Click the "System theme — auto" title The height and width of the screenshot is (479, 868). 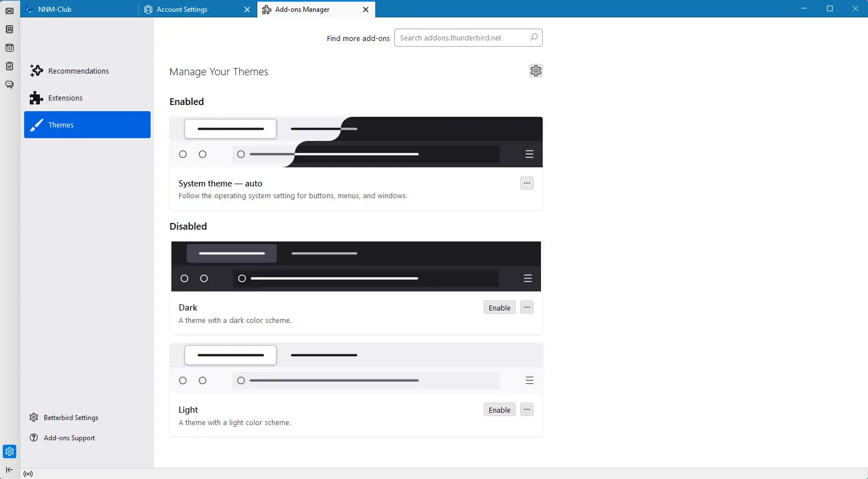tap(220, 184)
